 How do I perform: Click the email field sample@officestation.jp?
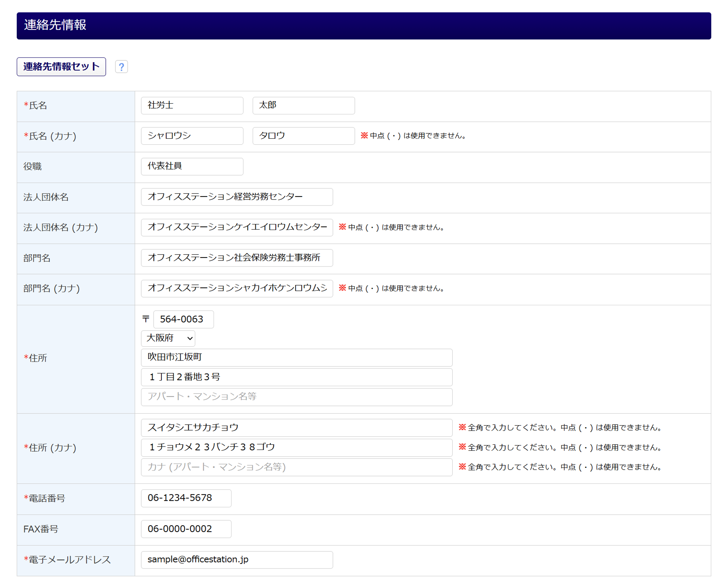[x=237, y=560]
